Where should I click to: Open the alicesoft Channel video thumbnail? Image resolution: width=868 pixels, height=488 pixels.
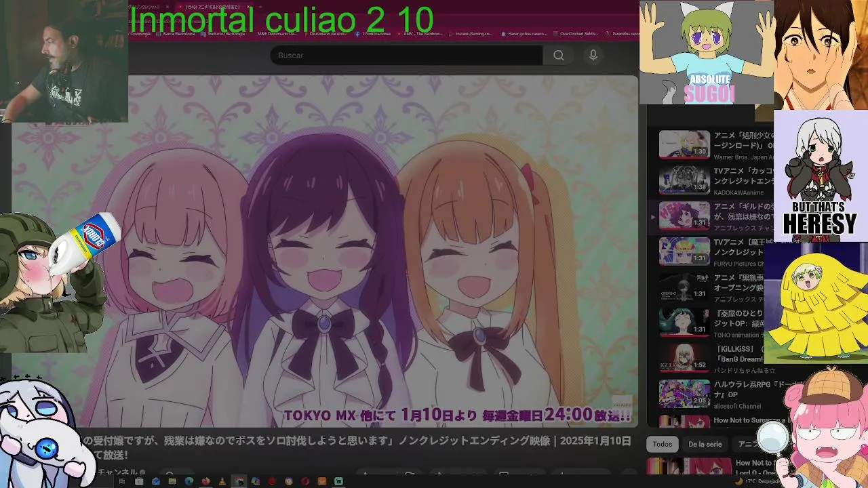pyautogui.click(x=684, y=394)
